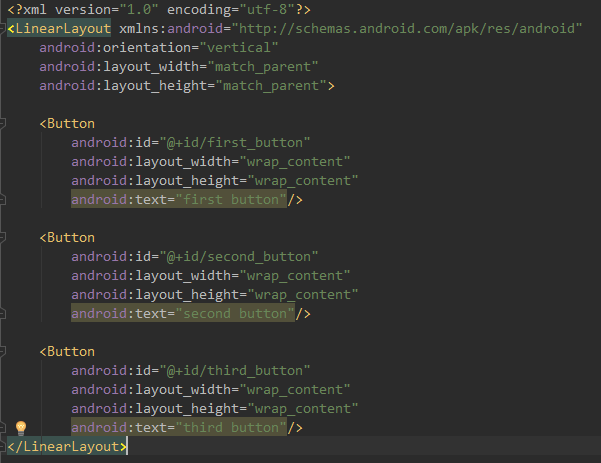601x463 pixels.
Task: Click the highlighted "second button" text attribute
Action: pyautogui.click(x=183, y=314)
